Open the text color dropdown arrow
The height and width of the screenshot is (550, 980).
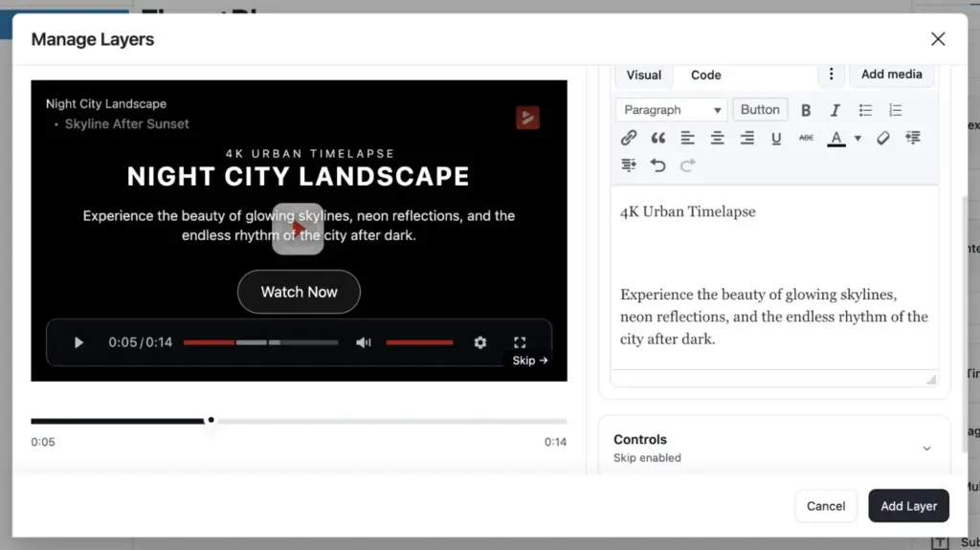857,138
